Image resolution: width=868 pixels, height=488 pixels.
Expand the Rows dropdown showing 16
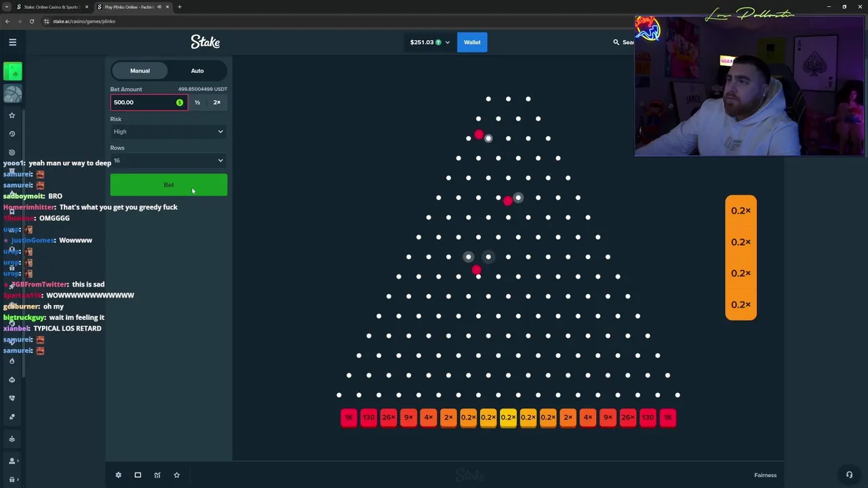(x=169, y=161)
